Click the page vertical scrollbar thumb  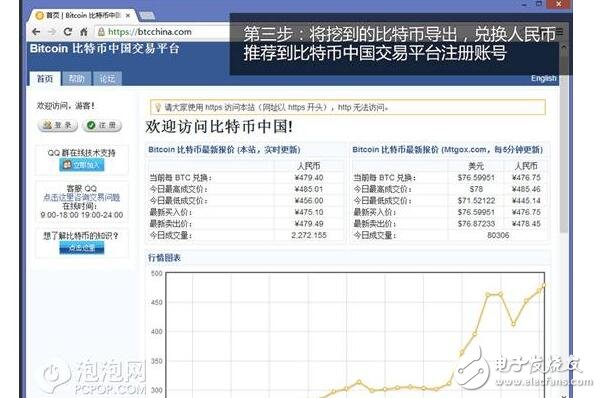(563, 144)
